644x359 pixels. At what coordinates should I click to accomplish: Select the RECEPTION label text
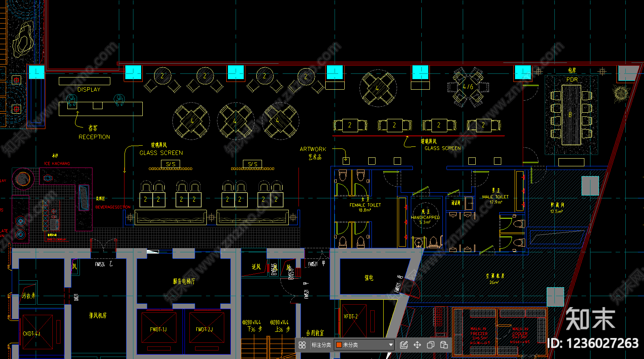[x=94, y=137]
